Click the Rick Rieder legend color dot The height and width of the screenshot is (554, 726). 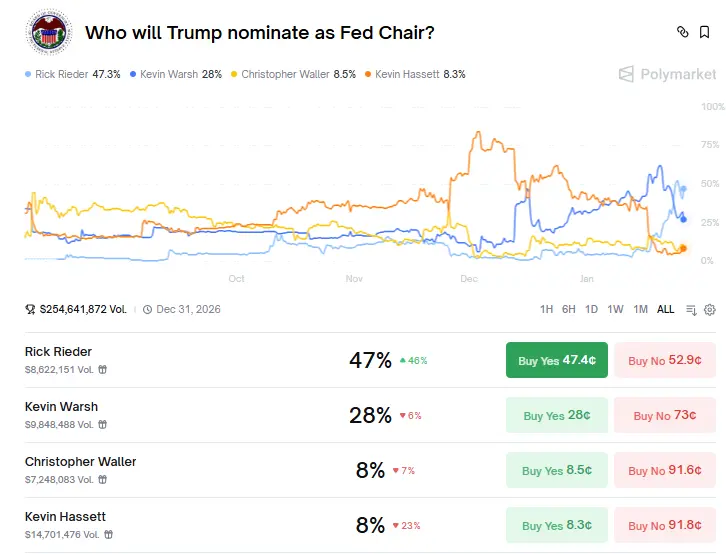pyautogui.click(x=28, y=74)
